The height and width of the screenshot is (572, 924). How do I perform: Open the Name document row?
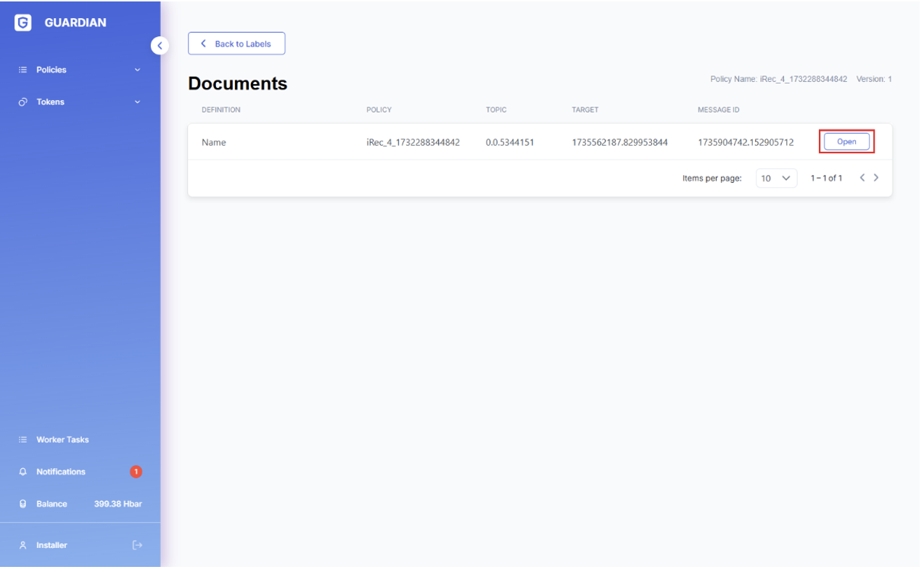point(846,142)
